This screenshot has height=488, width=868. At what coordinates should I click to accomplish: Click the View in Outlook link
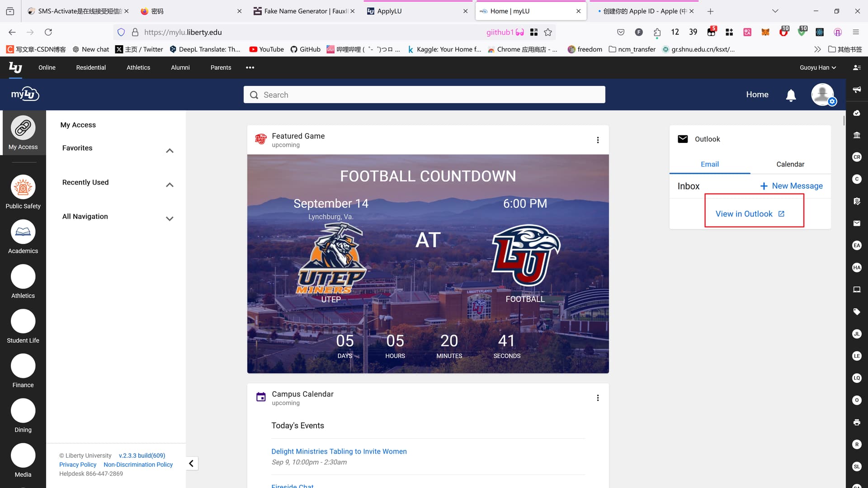[750, 214]
